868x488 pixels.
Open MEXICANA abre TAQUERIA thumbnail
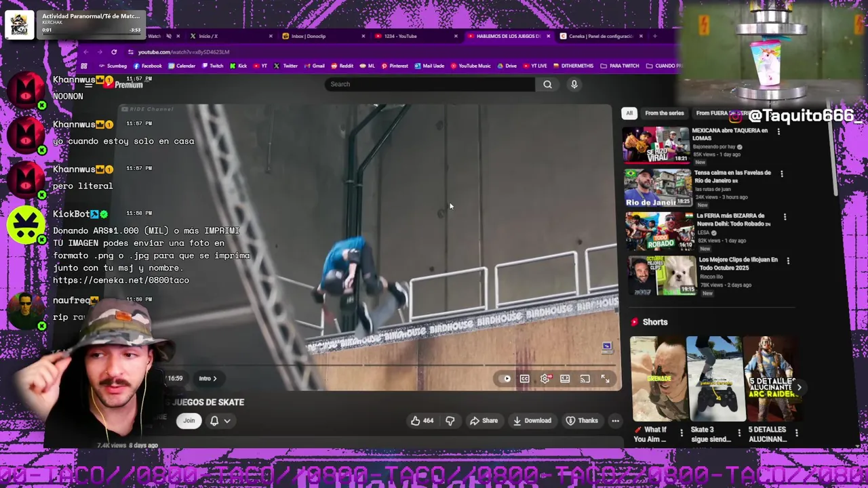[x=656, y=145]
